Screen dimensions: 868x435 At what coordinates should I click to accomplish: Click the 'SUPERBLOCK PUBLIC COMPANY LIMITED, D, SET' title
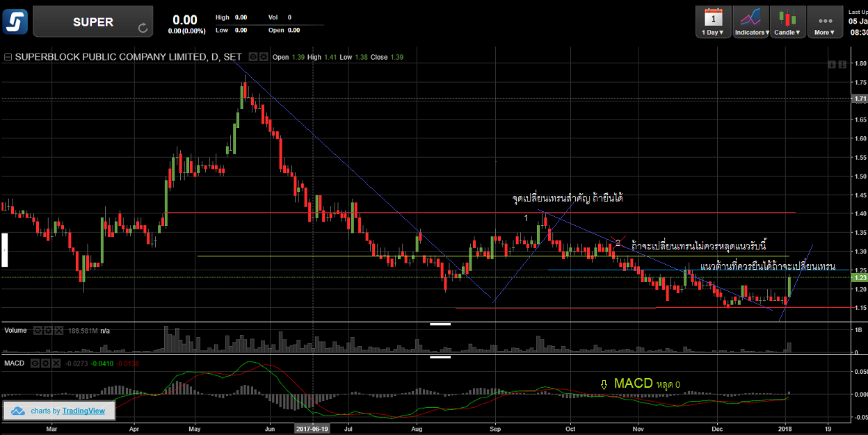(128, 57)
